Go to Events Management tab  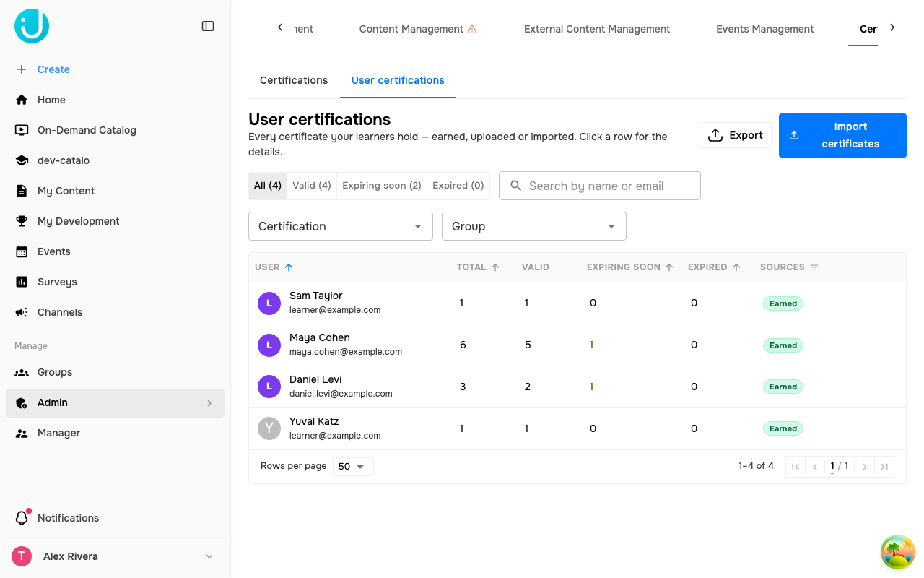(765, 29)
